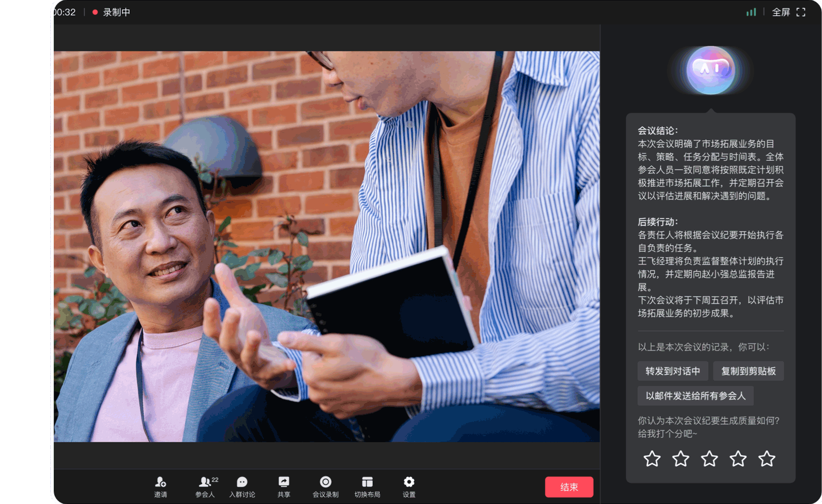Open meeting settings (设置) gear
Screen dimensions: 822x504
point(409,486)
